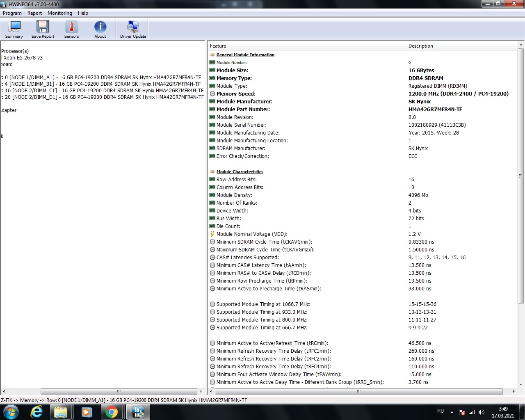The image size is (525, 420).
Task: Click the Module Characteristics heading
Action: click(x=240, y=172)
